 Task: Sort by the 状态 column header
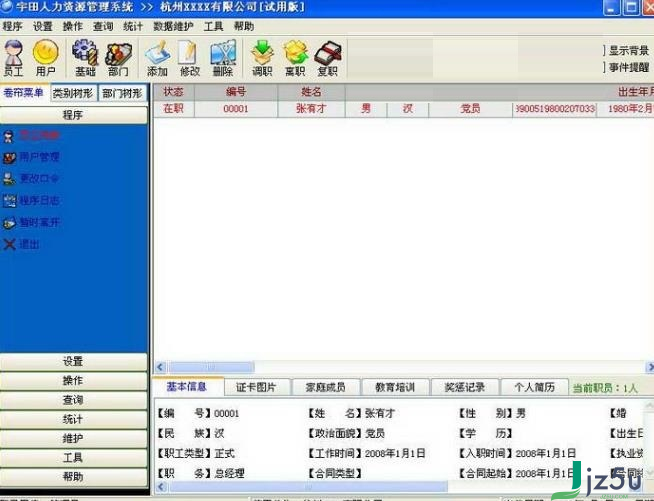174,92
